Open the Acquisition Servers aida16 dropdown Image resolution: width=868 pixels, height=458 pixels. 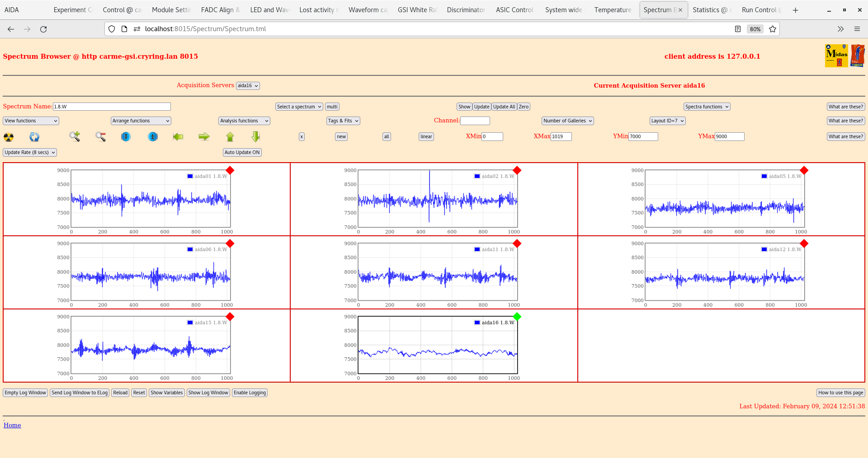[248, 86]
